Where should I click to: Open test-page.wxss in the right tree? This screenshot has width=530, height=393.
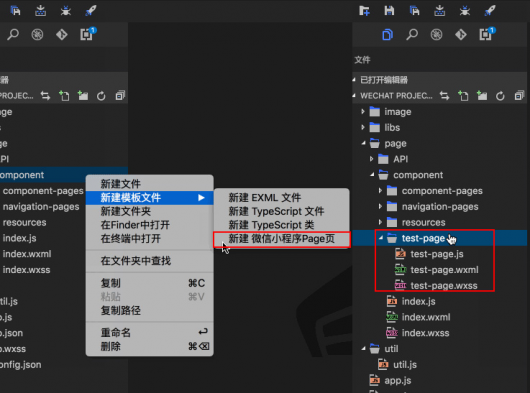click(x=444, y=286)
